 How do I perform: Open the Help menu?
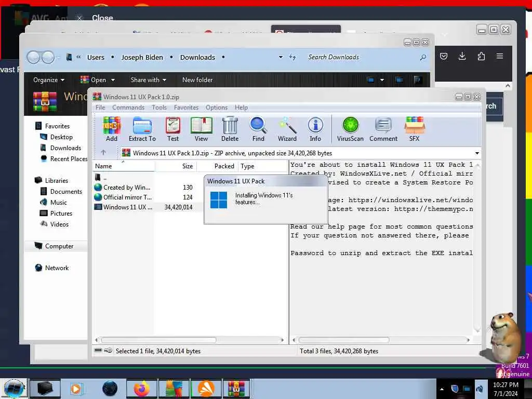pyautogui.click(x=241, y=108)
